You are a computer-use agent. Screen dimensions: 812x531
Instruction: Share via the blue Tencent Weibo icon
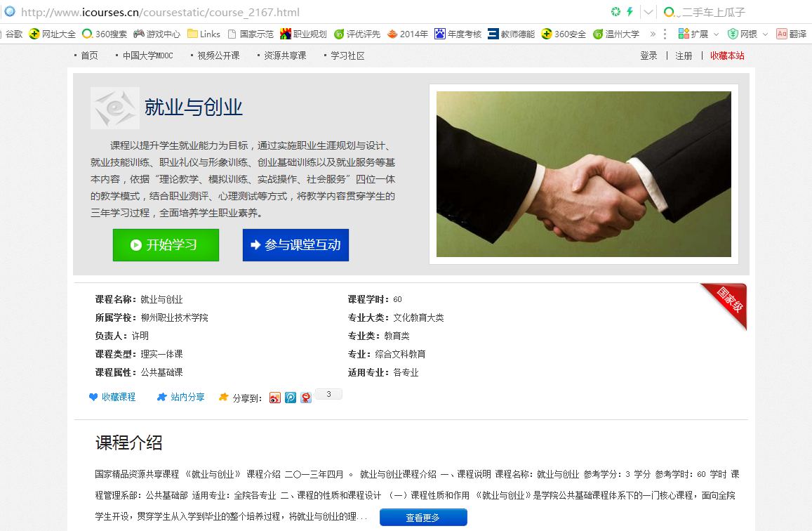pos(291,398)
